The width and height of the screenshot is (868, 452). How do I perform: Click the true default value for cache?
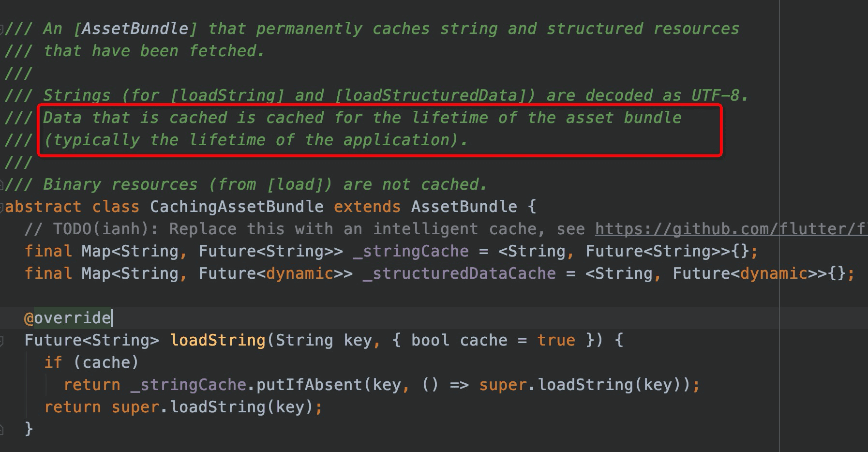[556, 340]
